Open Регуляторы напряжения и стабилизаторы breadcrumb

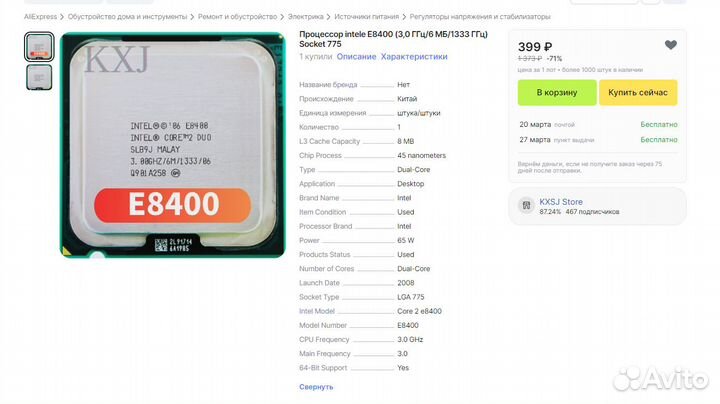pyautogui.click(x=480, y=17)
